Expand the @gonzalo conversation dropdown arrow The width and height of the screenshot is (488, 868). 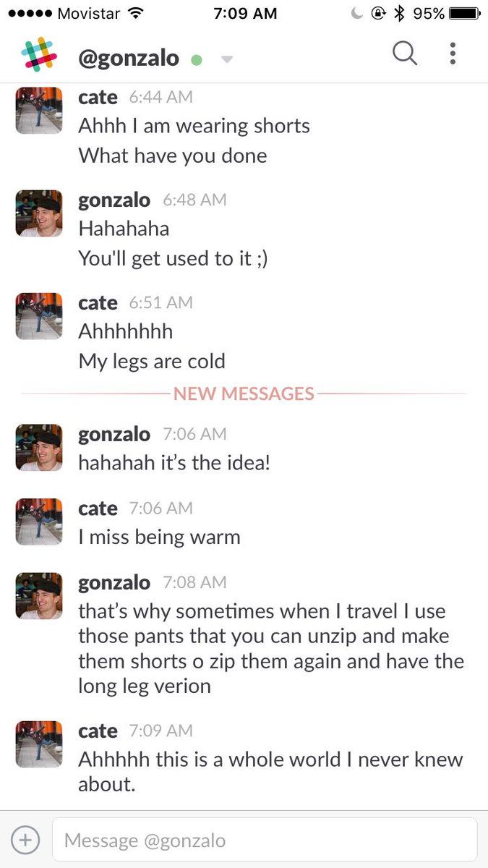pos(227,59)
